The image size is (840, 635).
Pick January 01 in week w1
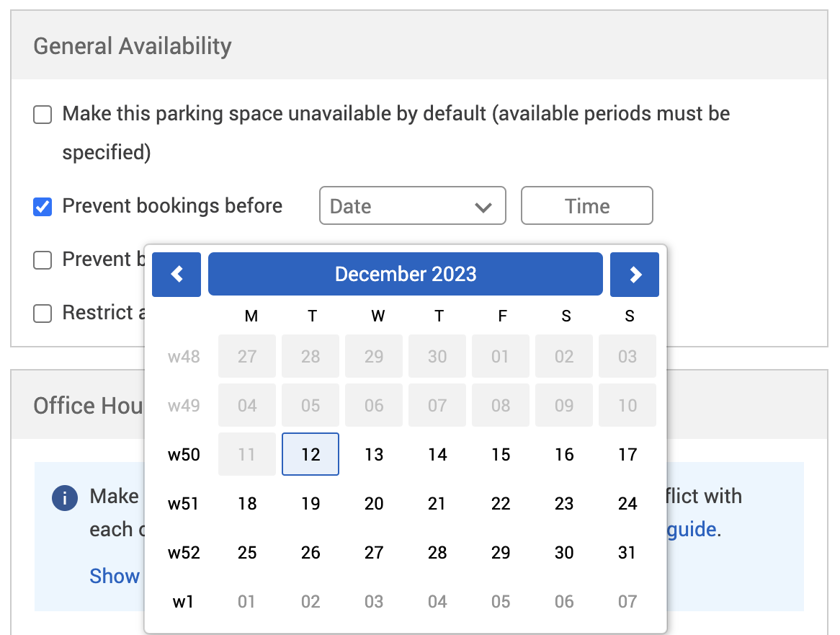pyautogui.click(x=247, y=602)
